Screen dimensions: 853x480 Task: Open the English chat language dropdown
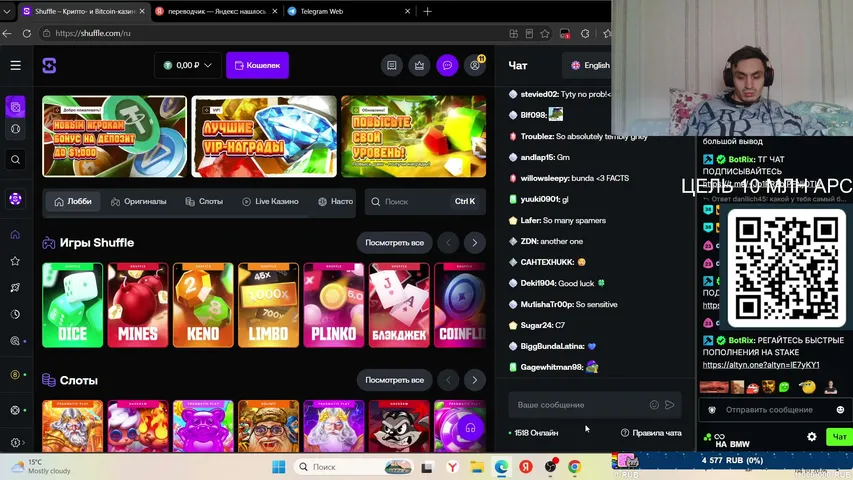(x=590, y=65)
